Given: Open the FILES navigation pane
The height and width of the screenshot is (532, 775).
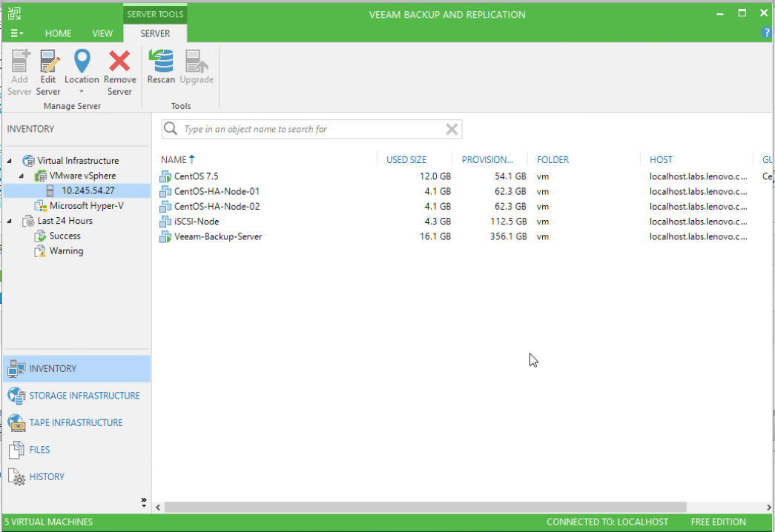Looking at the screenshot, I should pos(76,450).
